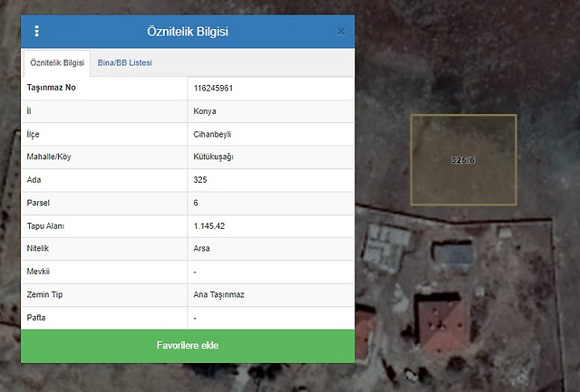This screenshot has width=580, height=392.
Task: Select the Taşınmaz No value 116245961
Action: (214, 88)
